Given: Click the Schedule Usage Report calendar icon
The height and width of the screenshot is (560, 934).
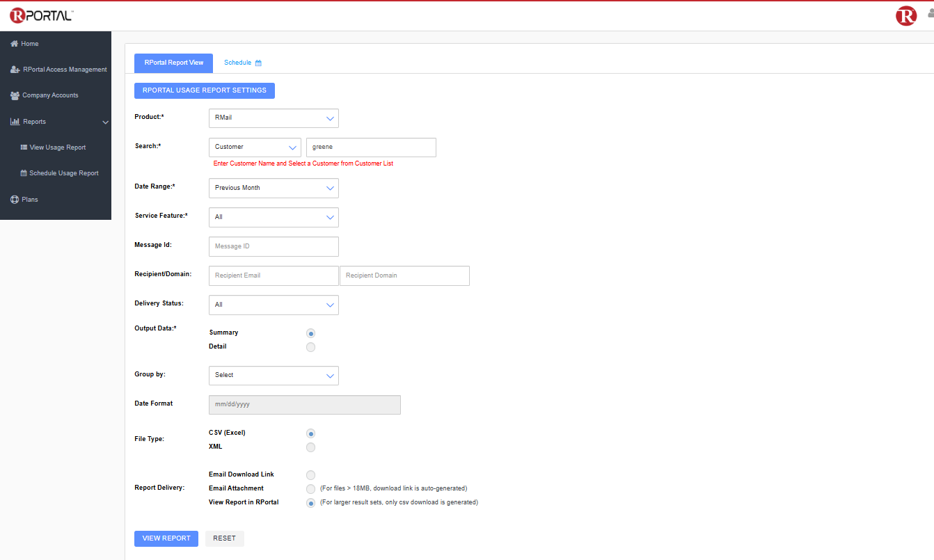Looking at the screenshot, I should tap(24, 173).
